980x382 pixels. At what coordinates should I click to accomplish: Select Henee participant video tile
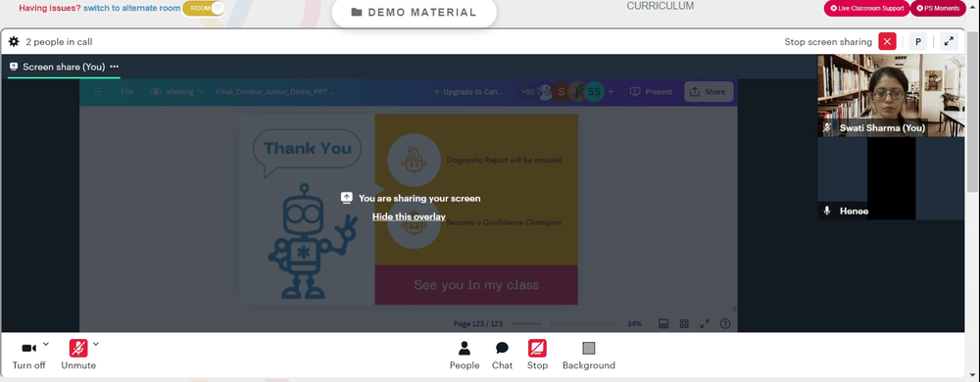pos(891,178)
